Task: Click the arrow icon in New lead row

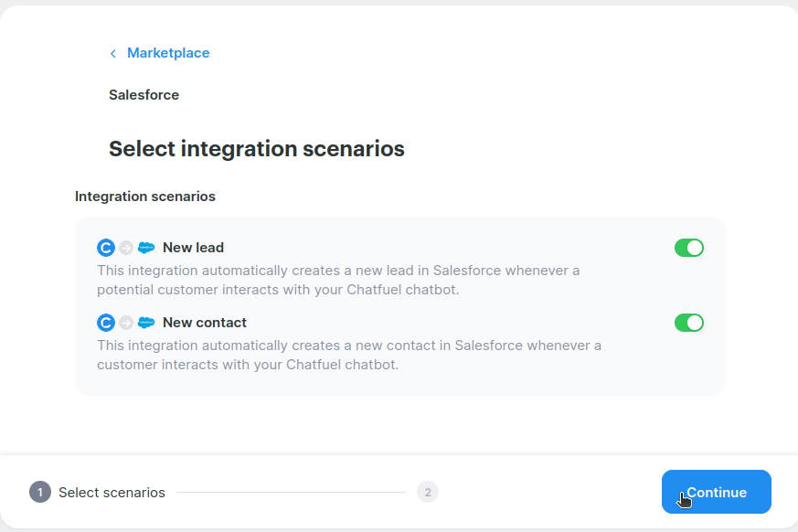Action: (x=126, y=248)
